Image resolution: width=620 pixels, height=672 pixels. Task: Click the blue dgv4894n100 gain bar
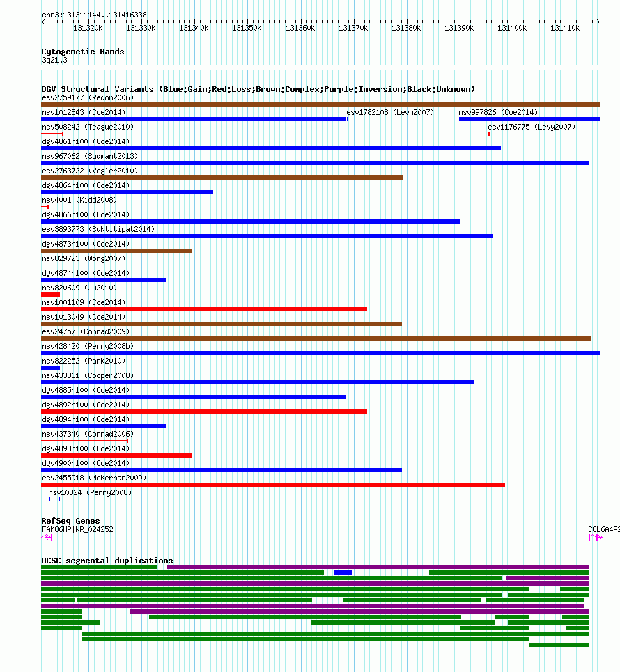click(104, 426)
